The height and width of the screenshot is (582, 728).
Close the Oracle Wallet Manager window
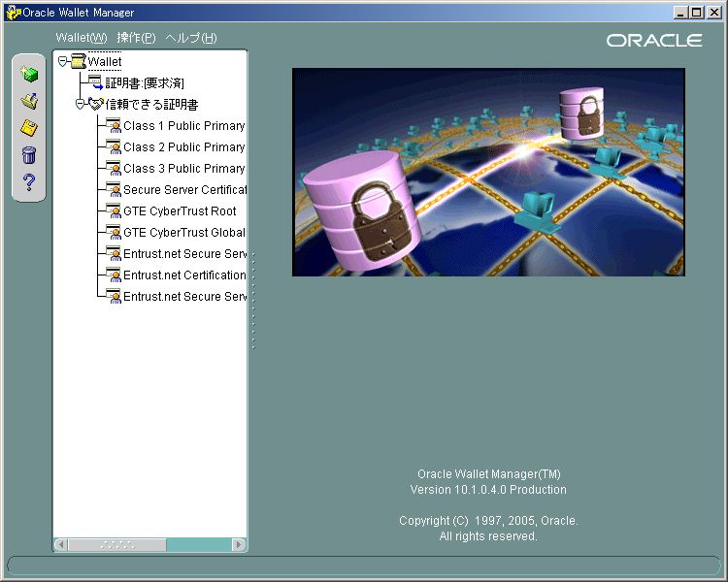(x=713, y=13)
